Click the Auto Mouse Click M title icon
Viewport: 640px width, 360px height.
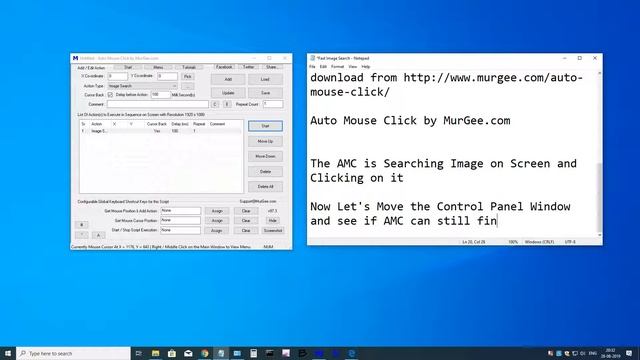pyautogui.click(x=75, y=58)
